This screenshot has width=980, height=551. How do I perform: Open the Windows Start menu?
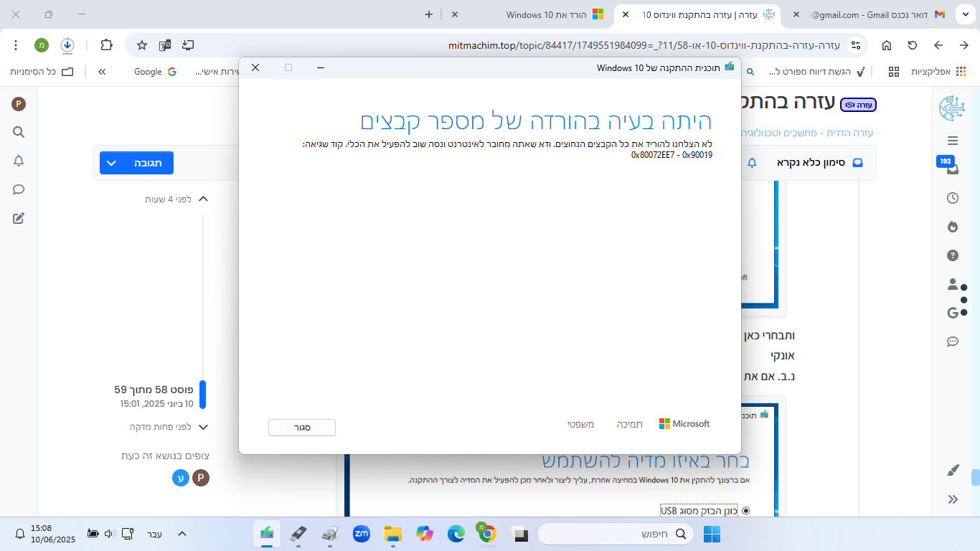pyautogui.click(x=712, y=534)
